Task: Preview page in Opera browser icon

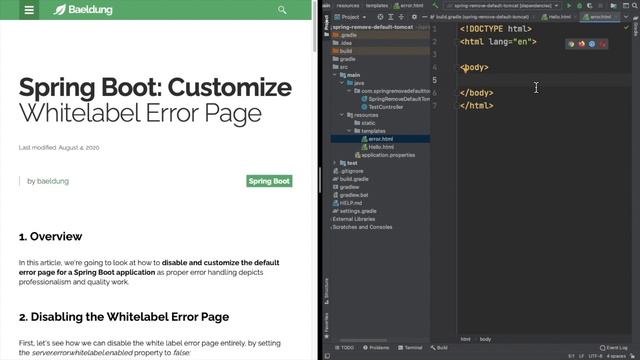Action: [x=602, y=44]
